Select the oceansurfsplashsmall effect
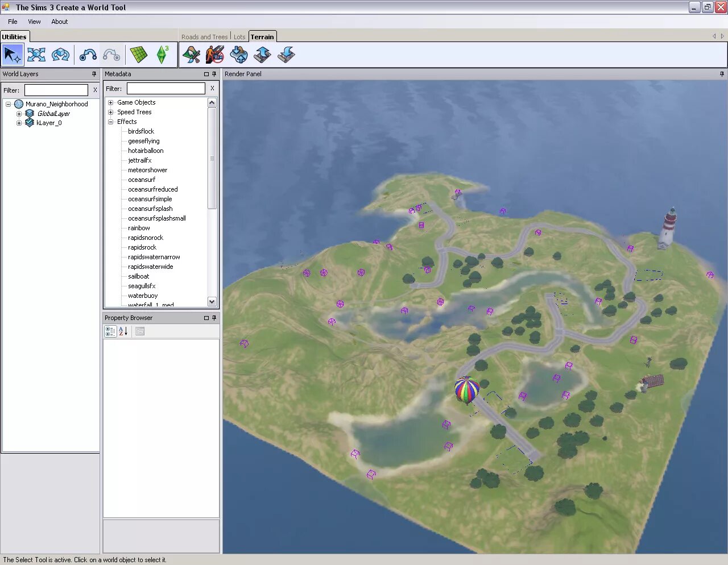 pyautogui.click(x=157, y=218)
